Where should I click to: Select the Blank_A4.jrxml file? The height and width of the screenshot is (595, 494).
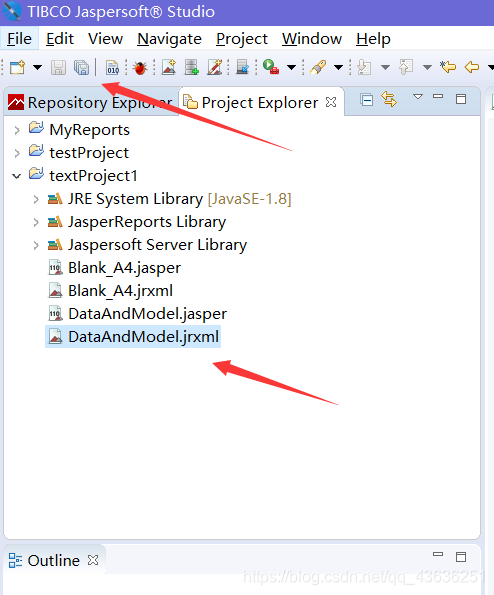(120, 291)
